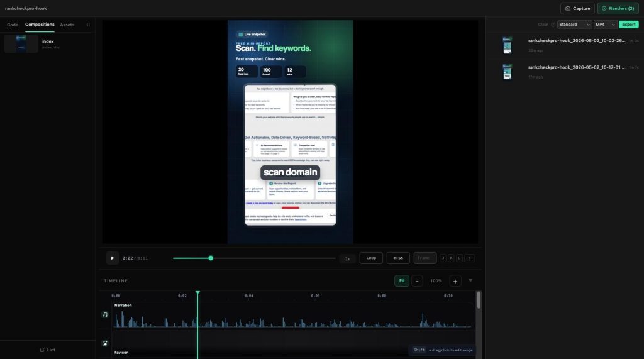Expand the timeline options chevron

click(470, 280)
